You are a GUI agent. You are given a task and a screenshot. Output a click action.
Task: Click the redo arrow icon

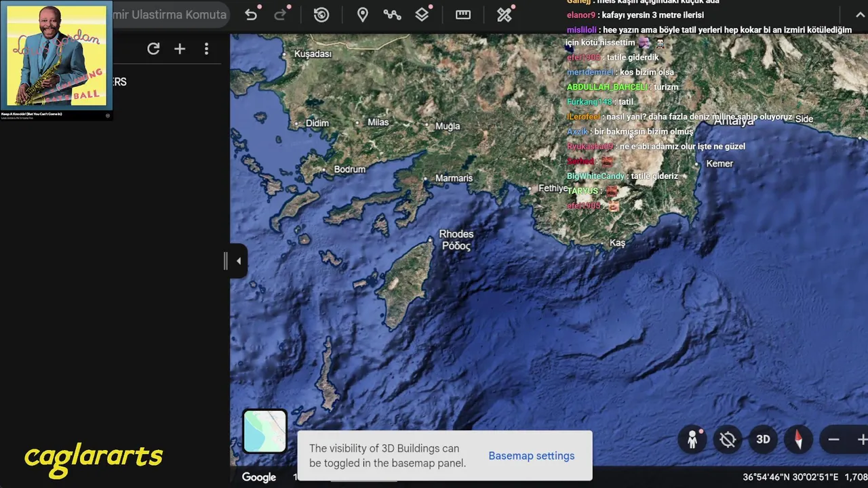point(280,14)
